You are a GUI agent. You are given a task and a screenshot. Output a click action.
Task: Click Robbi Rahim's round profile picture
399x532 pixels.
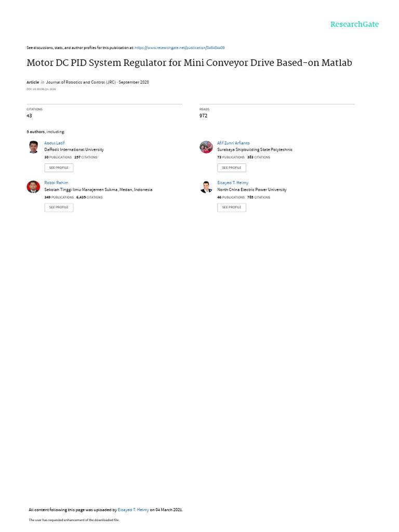point(33,187)
